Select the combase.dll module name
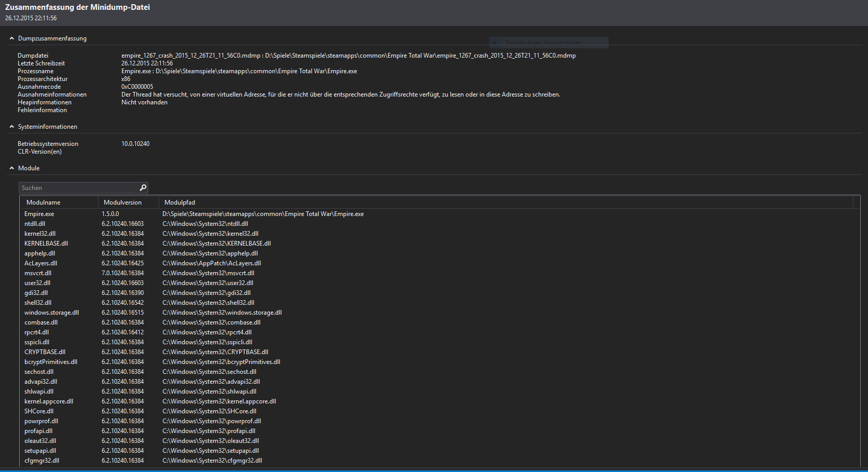Screen dimensions: 868x472 (x=41, y=322)
